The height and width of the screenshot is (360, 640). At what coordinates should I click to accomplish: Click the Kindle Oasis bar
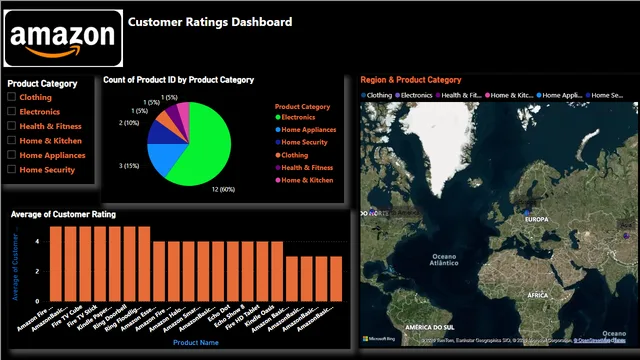click(277, 271)
